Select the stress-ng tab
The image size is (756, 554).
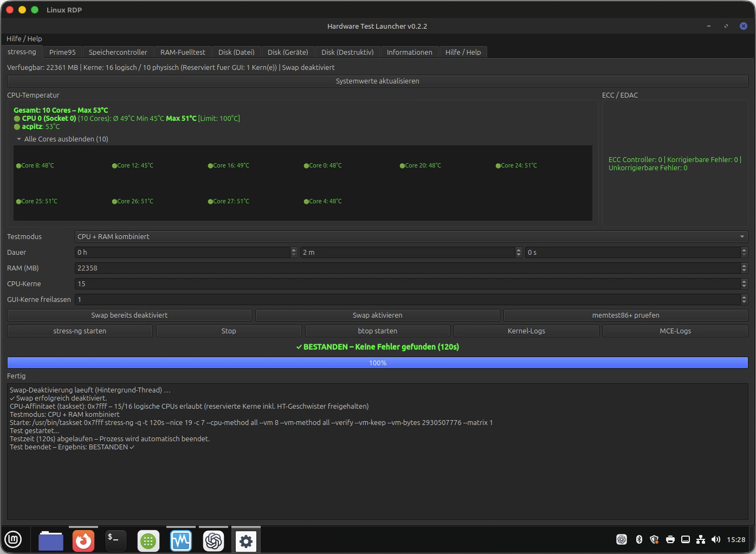tap(22, 51)
